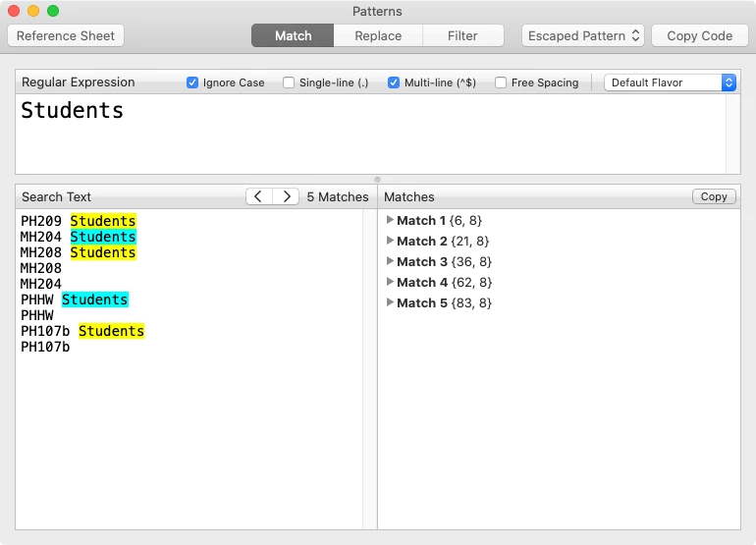Viewport: 756px width, 545px height.
Task: Click the last PH107b line
Action: (45, 347)
